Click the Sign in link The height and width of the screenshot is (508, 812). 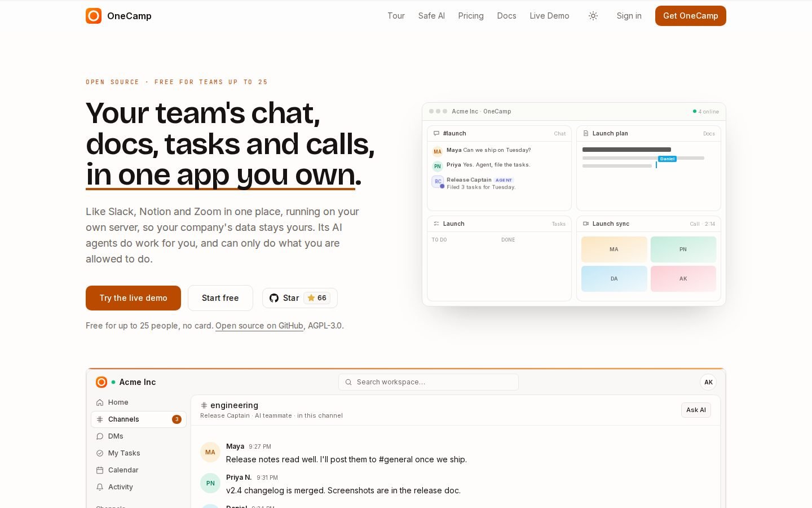[629, 16]
